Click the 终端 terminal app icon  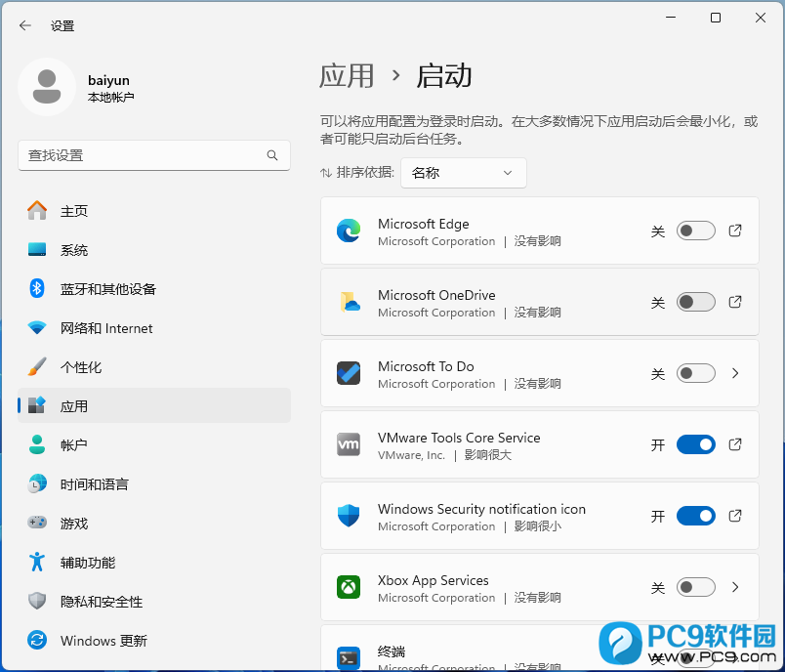(349, 658)
